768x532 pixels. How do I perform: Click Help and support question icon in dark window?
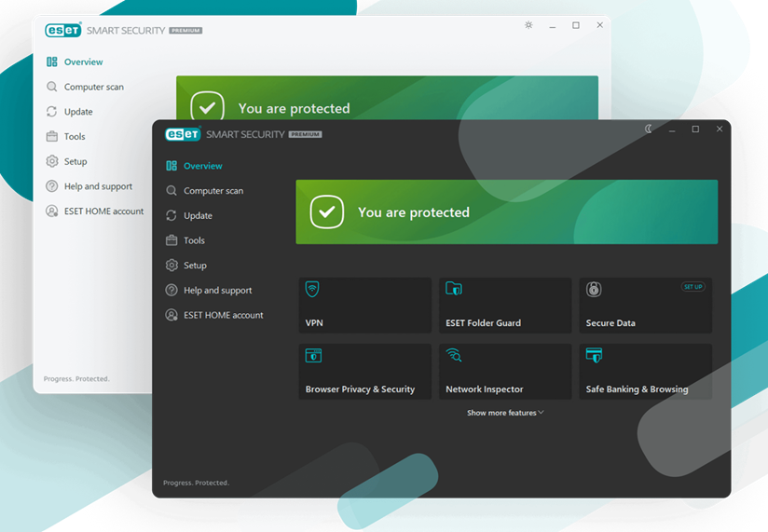point(171,291)
